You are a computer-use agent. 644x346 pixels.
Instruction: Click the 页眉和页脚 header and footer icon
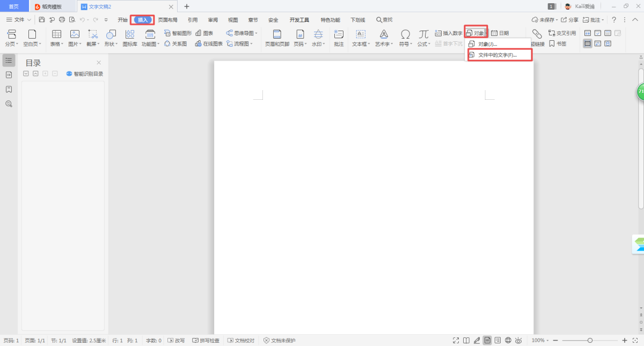click(x=277, y=38)
